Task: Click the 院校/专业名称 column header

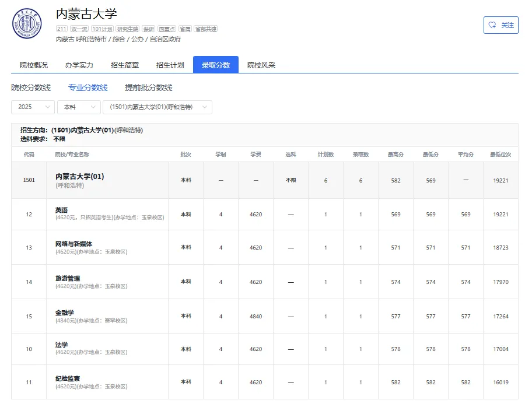Action: (72, 155)
